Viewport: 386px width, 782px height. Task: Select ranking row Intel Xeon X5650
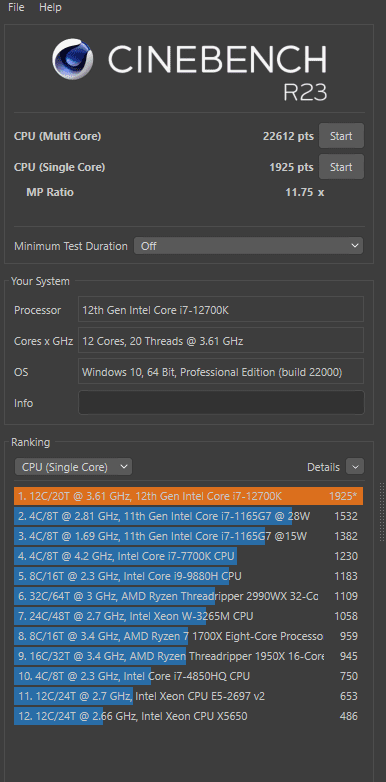(189, 716)
